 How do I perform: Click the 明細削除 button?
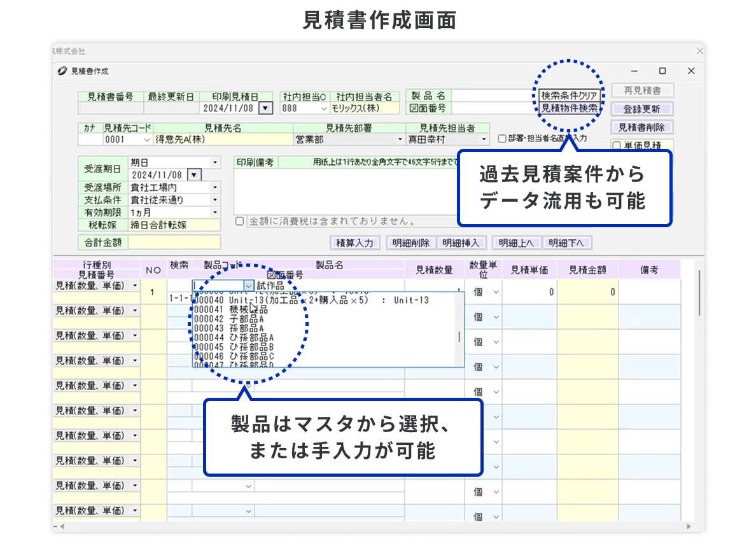[411, 243]
